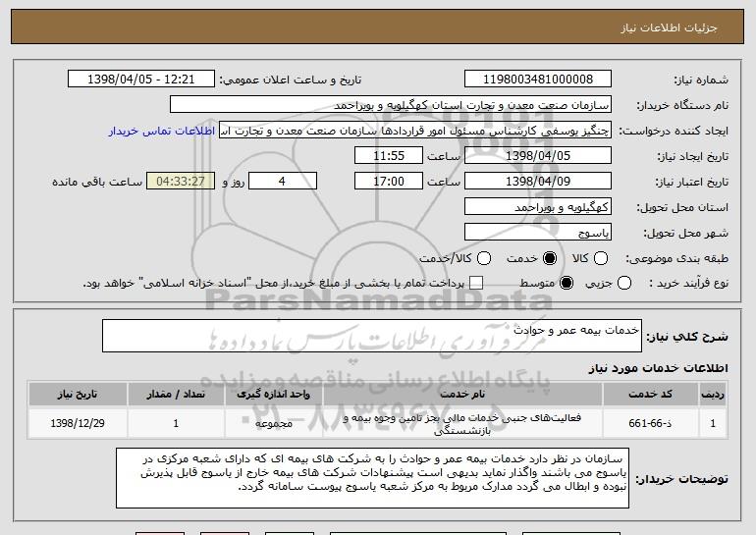This screenshot has height=535, width=756.
Task: Select the کالا/خدمت radio option
Action: 484,258
